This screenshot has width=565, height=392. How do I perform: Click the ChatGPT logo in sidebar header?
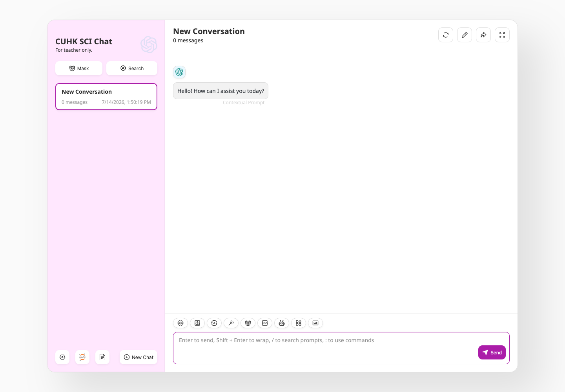[149, 44]
